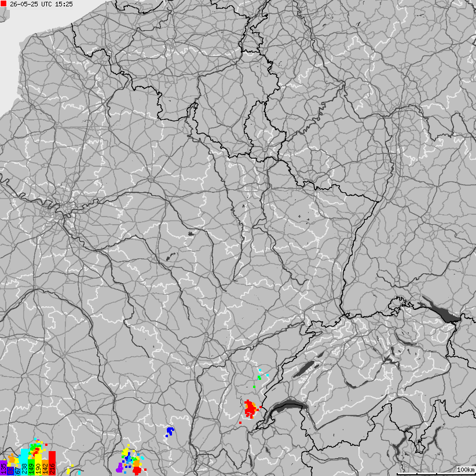Viewport: 476px width, 476px height.
Task: Click the dark blue lightning strike cluster
Action: [170, 431]
